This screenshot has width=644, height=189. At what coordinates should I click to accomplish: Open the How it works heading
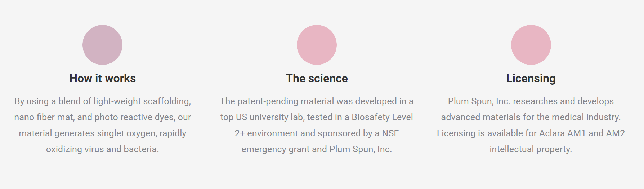click(103, 78)
